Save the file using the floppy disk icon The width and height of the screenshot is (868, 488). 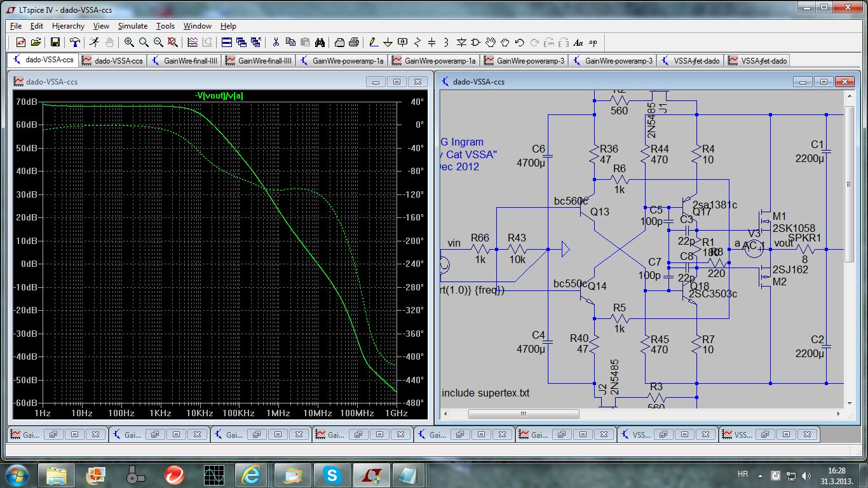tap(55, 43)
